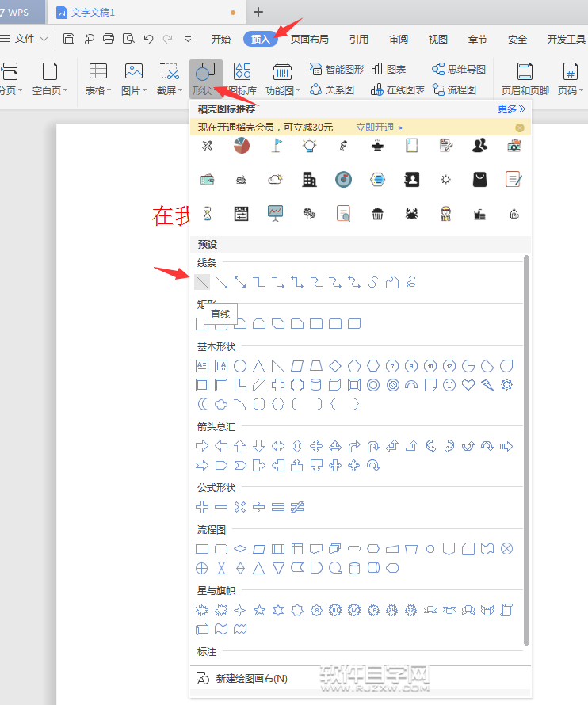Insert the hourglass recommended icon

tap(207, 214)
